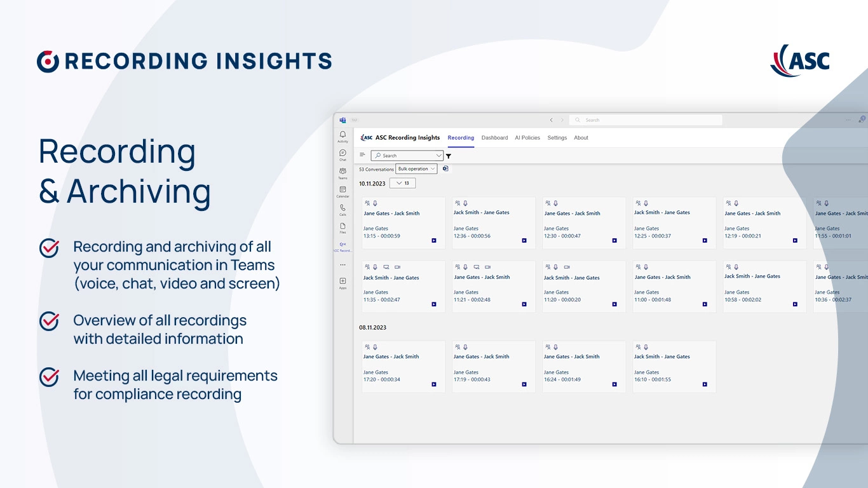
Task: Play the 17:19 recording
Action: pyautogui.click(x=524, y=384)
